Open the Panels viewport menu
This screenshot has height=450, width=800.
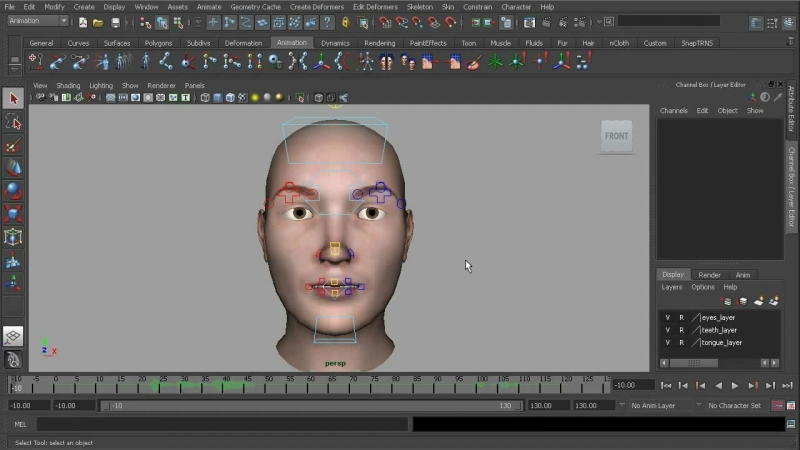194,85
